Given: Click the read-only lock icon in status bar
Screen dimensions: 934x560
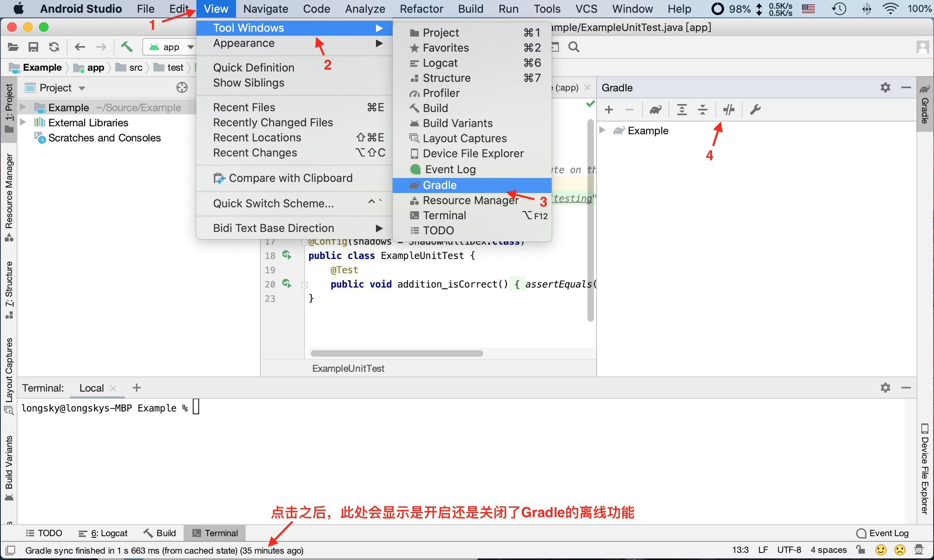Looking at the screenshot, I should click(x=861, y=550).
